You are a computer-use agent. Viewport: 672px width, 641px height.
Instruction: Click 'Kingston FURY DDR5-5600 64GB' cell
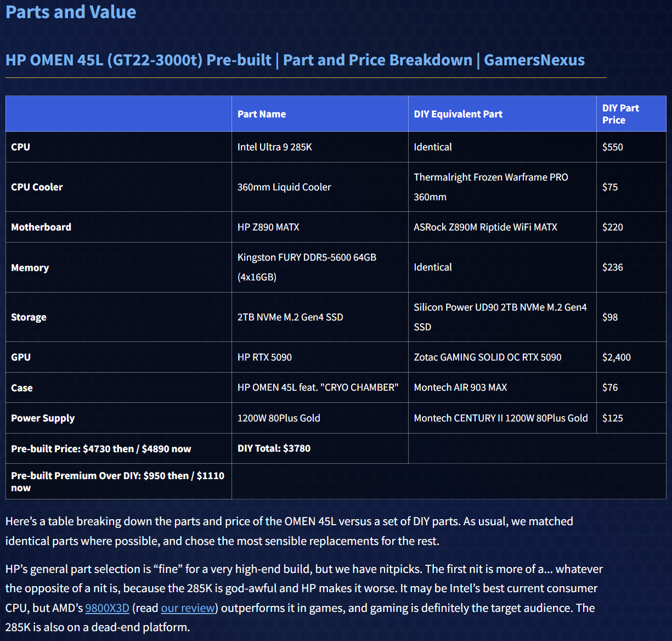coord(320,267)
